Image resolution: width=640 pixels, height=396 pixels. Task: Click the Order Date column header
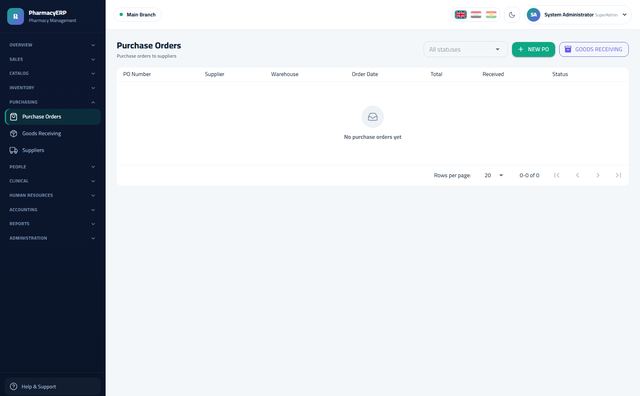[x=365, y=74]
